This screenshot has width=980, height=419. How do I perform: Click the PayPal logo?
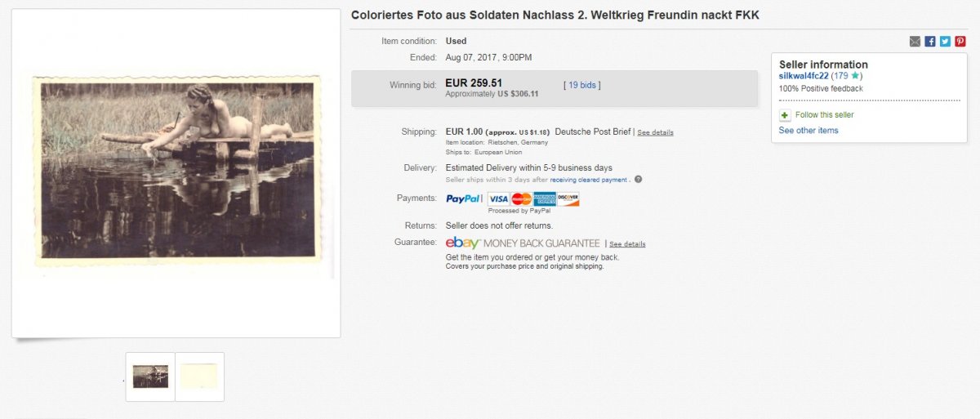coord(463,198)
